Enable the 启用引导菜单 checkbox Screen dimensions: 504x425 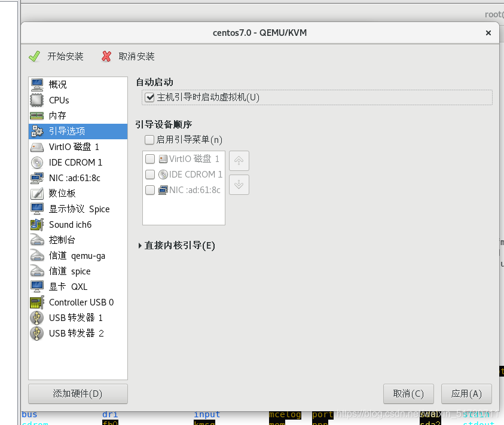pyautogui.click(x=149, y=140)
